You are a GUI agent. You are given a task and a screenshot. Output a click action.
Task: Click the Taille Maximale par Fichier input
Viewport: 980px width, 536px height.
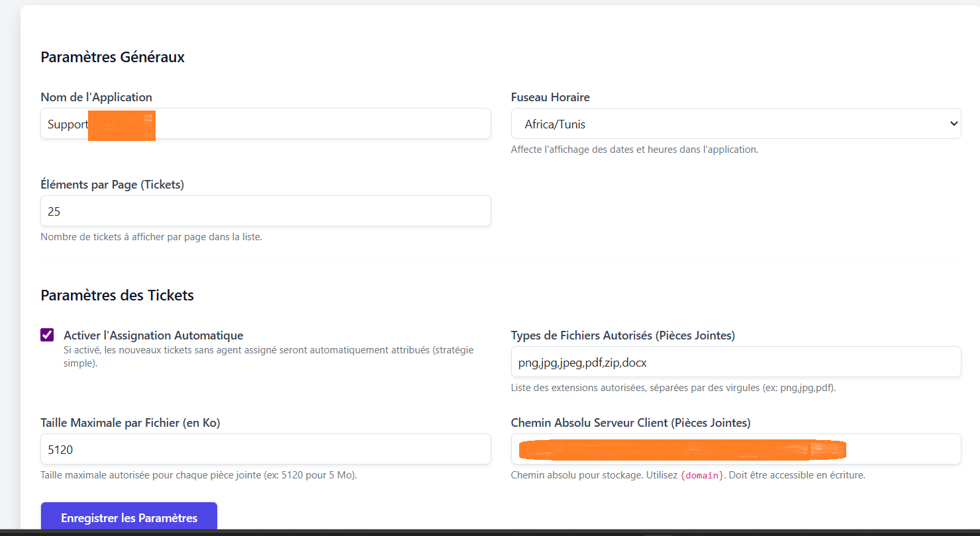pos(265,449)
